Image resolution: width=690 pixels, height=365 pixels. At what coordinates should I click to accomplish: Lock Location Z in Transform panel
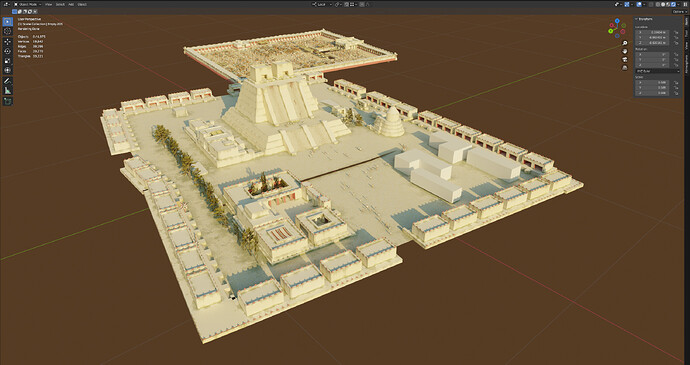coord(676,43)
